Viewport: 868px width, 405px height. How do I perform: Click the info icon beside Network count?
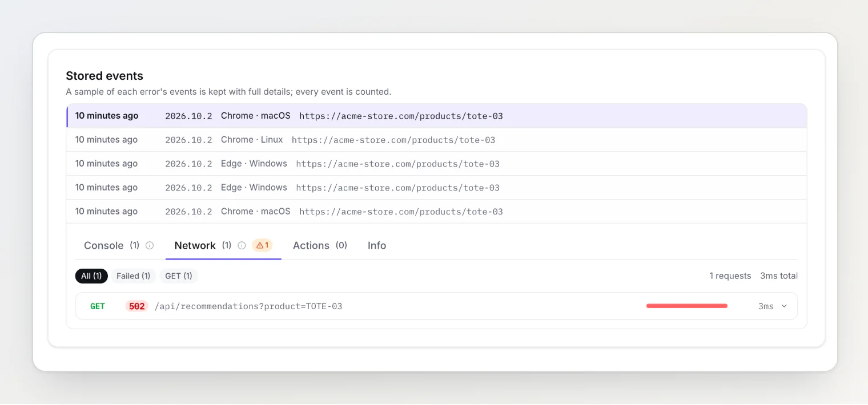(242, 245)
